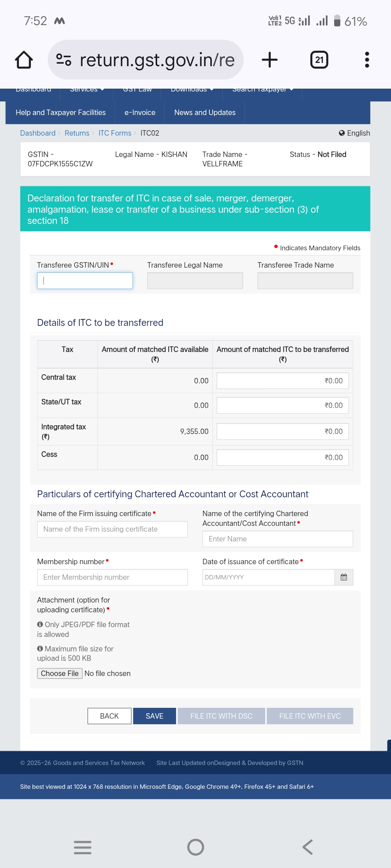Open the tab switcher showing 21 tabs
The height and width of the screenshot is (868, 391).
319,60
